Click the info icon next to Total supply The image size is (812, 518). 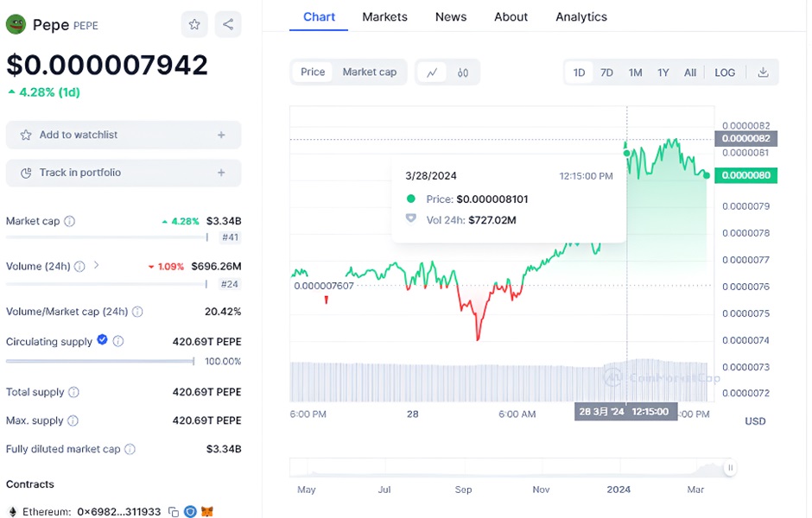[73, 392]
